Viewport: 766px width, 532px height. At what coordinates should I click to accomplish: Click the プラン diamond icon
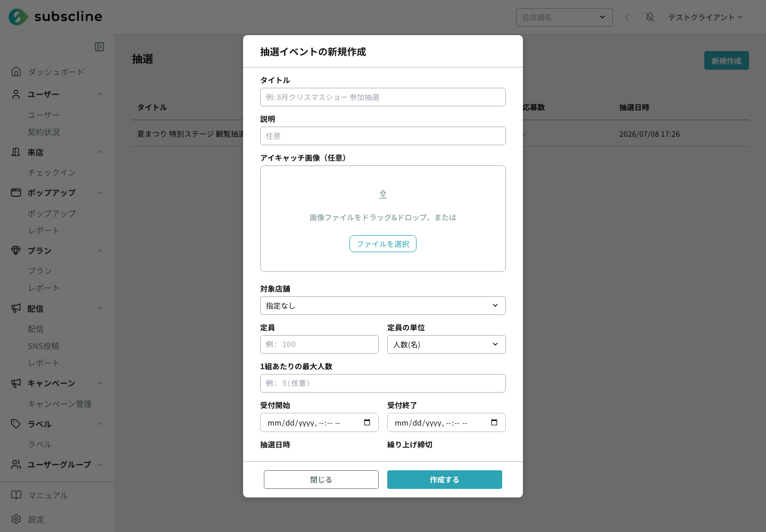pyautogui.click(x=16, y=251)
